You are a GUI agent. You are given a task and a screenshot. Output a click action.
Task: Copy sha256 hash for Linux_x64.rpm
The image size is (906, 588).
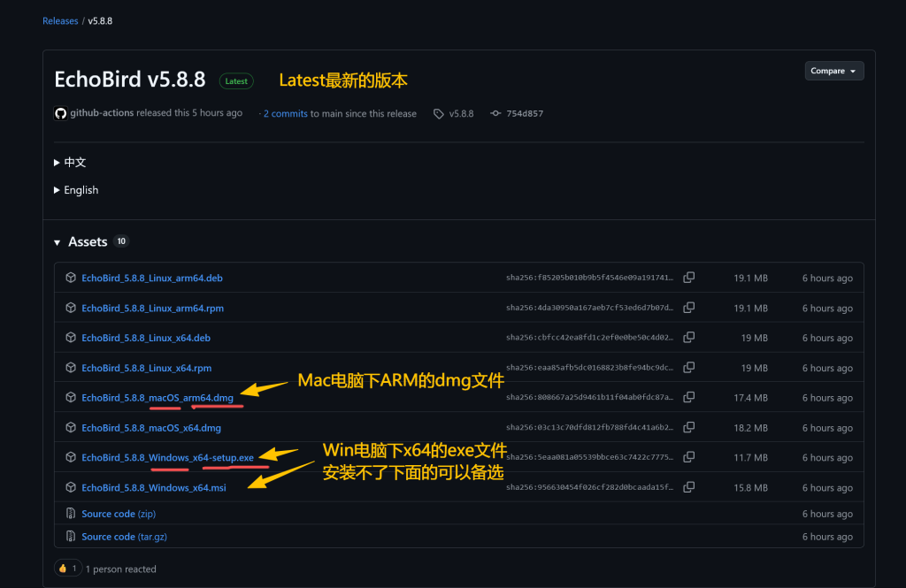(x=688, y=367)
